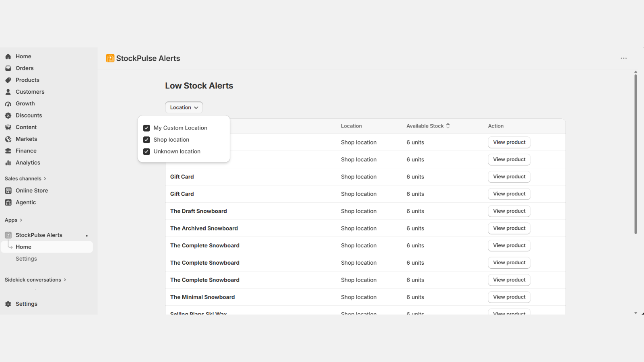Viewport: 644px width, 362px height.
Task: Click the pin dot beside StockPulse Alerts
Action: (x=87, y=236)
